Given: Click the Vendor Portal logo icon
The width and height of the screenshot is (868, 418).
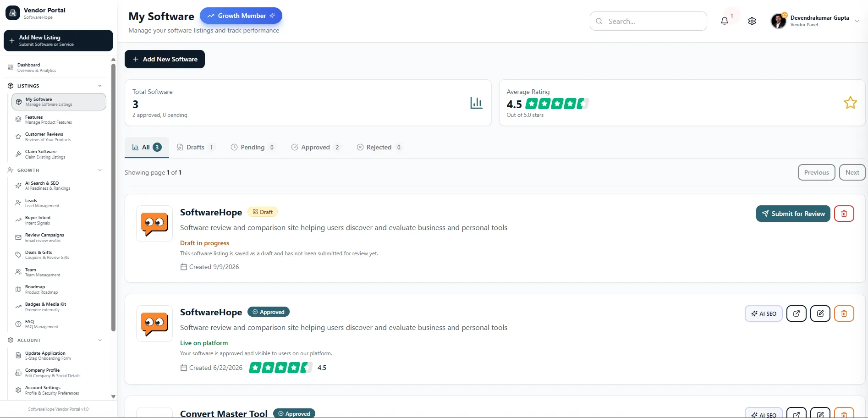Looking at the screenshot, I should pyautogui.click(x=13, y=13).
